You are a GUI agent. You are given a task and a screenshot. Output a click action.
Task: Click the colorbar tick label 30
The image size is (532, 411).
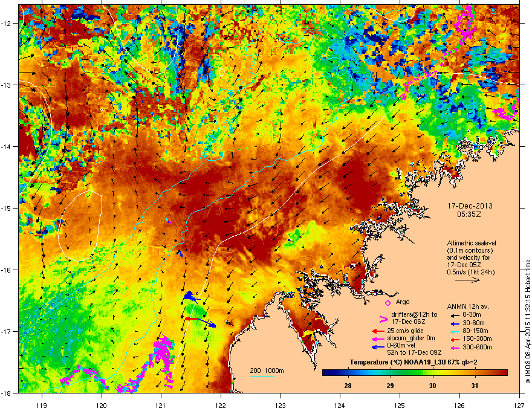click(433, 386)
